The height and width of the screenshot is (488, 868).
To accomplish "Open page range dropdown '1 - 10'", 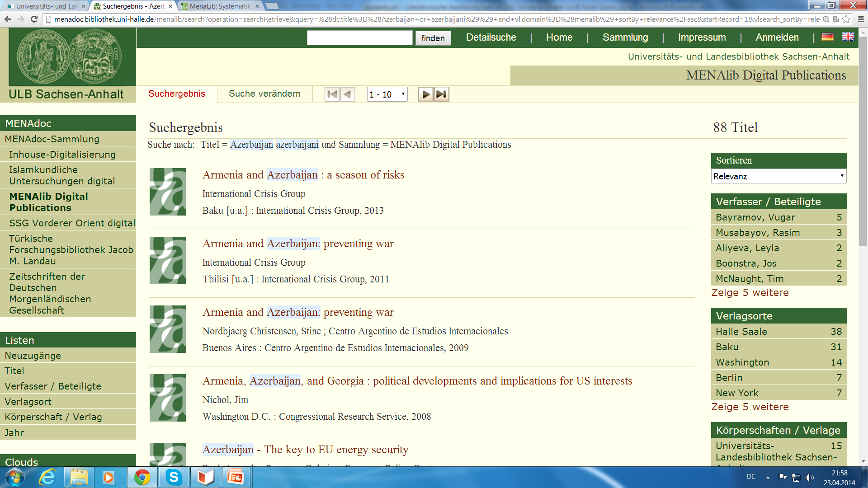I will 387,94.
